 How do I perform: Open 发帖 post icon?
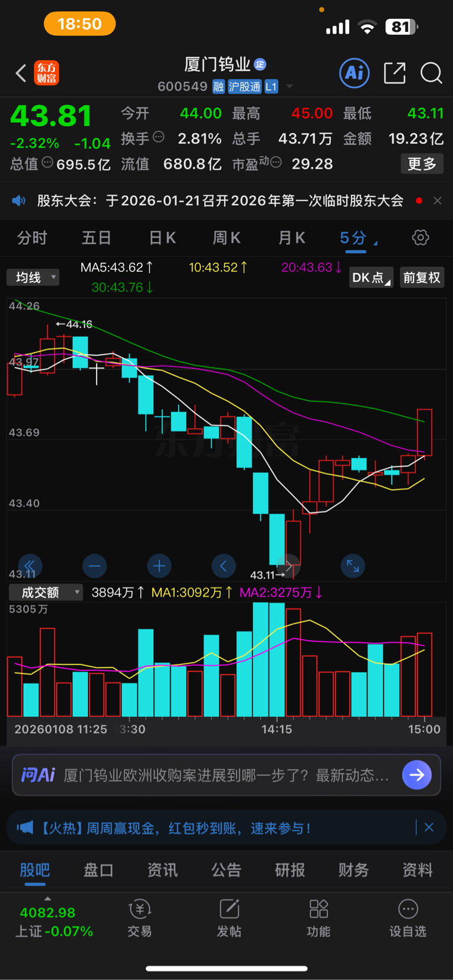pos(229,919)
